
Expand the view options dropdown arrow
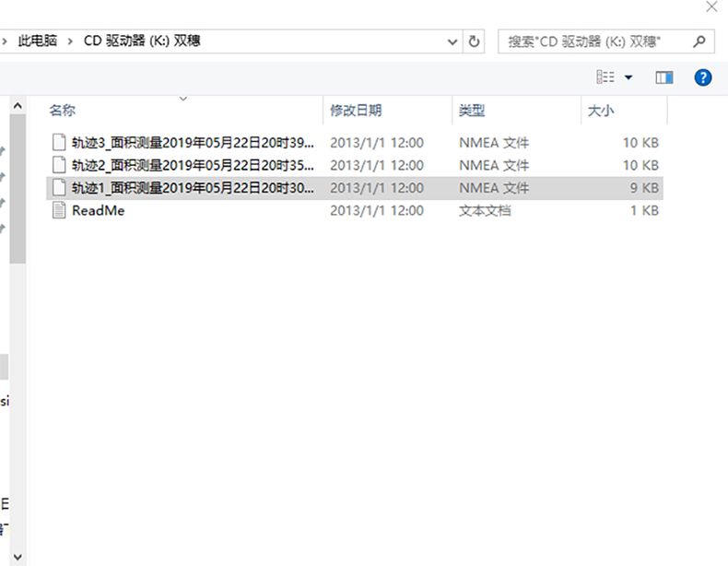pos(628,77)
